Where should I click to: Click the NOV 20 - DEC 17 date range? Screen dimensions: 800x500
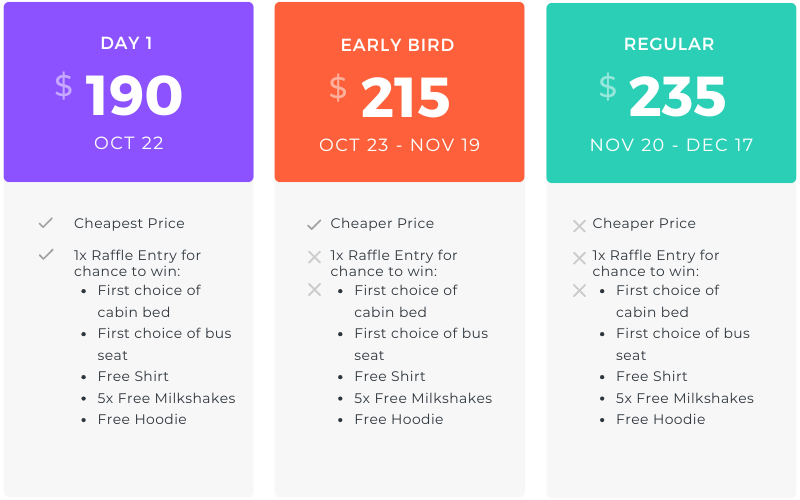click(669, 145)
